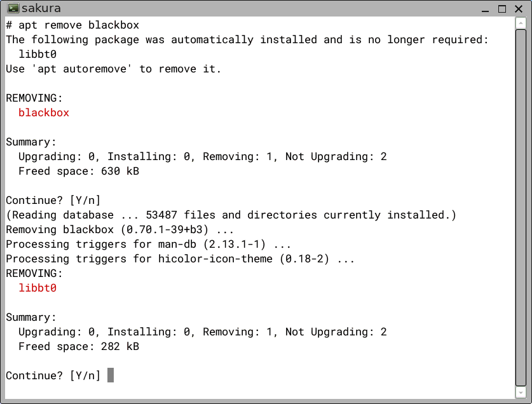Click the 'Removing blackbox (0.70.1-39+b3)' line
Screen dimensions: 532x404
(119, 230)
